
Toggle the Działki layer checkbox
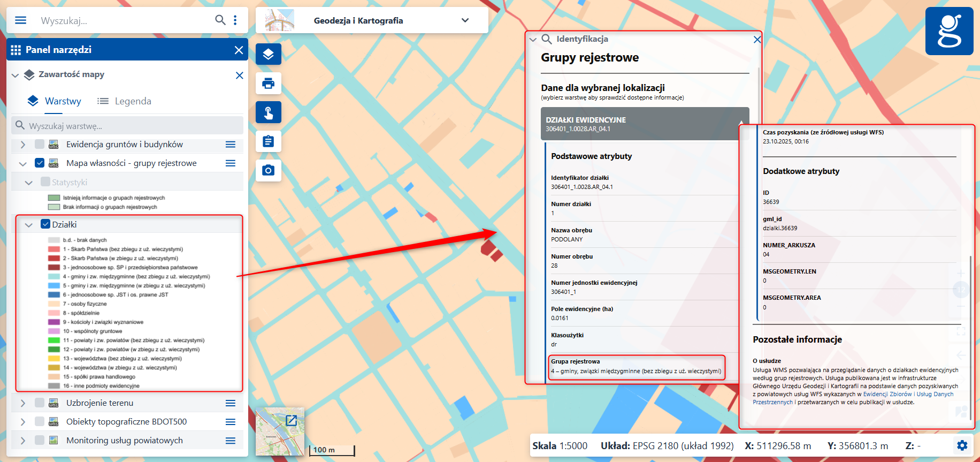pos(45,224)
